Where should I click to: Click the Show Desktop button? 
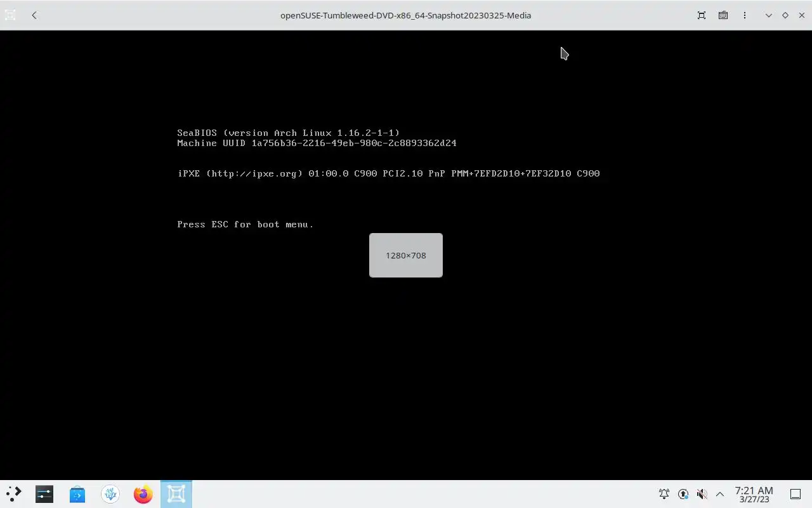pyautogui.click(x=796, y=494)
